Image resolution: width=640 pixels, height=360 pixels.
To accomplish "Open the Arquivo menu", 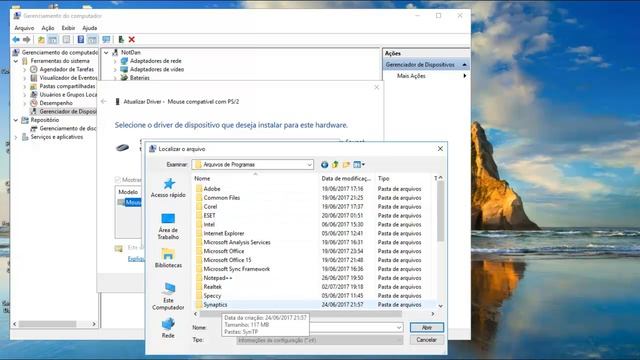I will pos(24,28).
